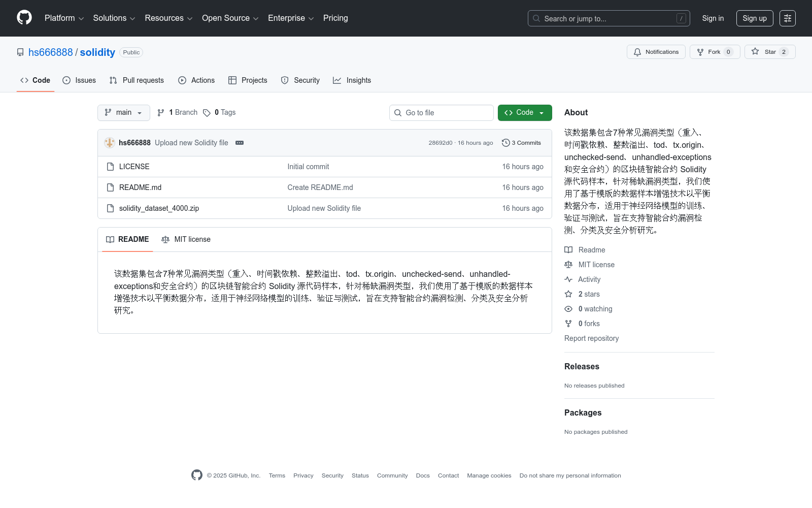
Task: Select the MIT license tab
Action: (x=186, y=239)
